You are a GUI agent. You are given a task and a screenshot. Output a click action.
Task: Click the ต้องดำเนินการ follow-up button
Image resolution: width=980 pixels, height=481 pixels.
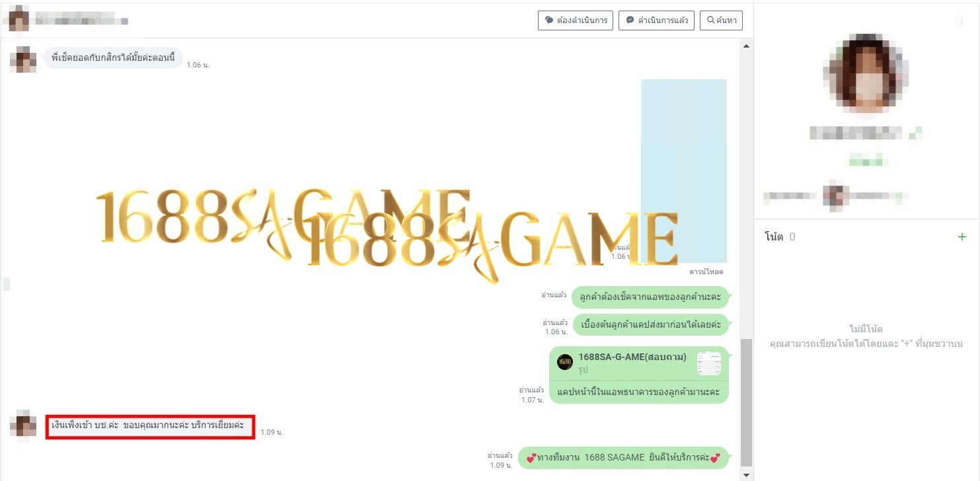point(576,20)
